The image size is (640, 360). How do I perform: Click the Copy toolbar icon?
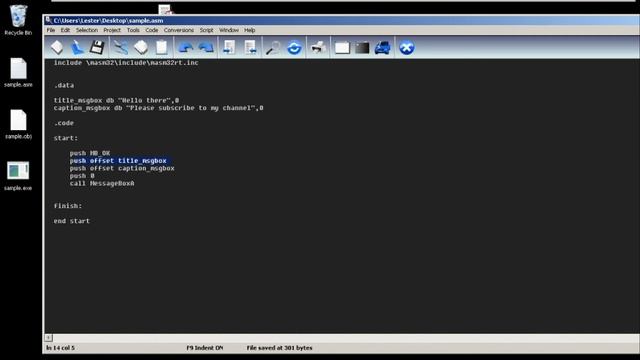tap(141, 47)
